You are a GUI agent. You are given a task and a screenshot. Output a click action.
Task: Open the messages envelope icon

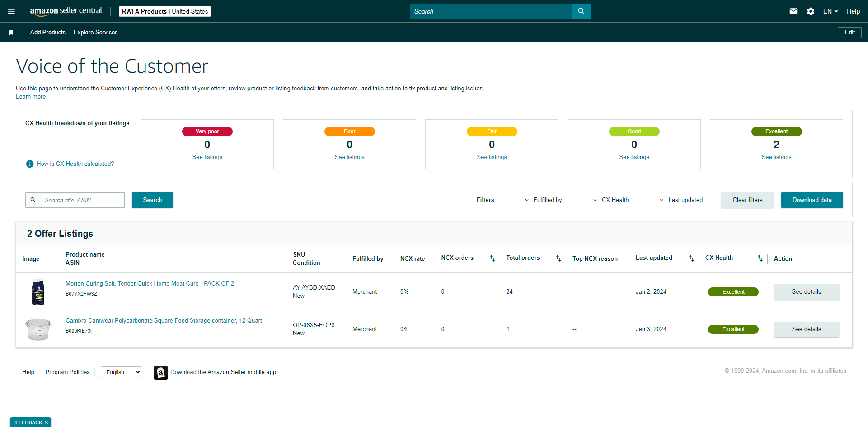pyautogui.click(x=793, y=11)
